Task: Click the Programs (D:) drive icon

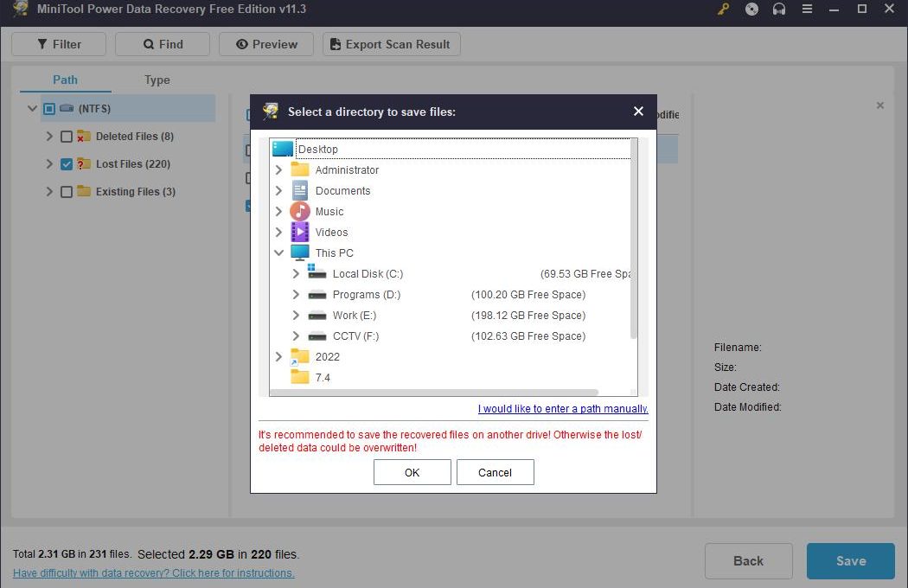Action: pyautogui.click(x=317, y=295)
